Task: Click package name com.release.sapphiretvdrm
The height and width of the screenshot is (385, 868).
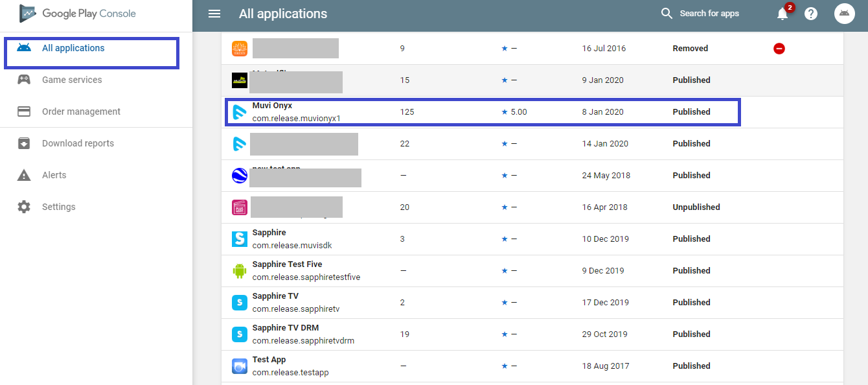Action: tap(303, 341)
